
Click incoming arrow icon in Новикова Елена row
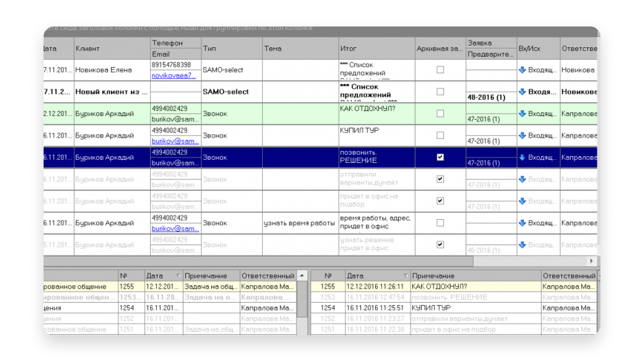point(522,70)
